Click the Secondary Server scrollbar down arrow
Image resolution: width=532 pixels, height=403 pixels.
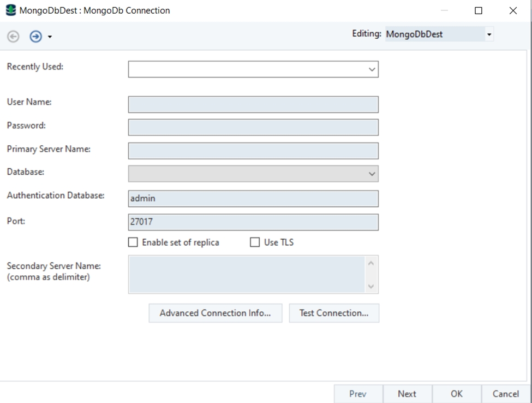371,286
